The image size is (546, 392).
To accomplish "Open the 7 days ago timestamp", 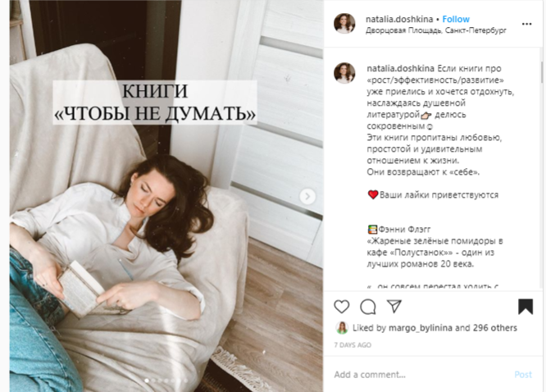I will tap(353, 345).
